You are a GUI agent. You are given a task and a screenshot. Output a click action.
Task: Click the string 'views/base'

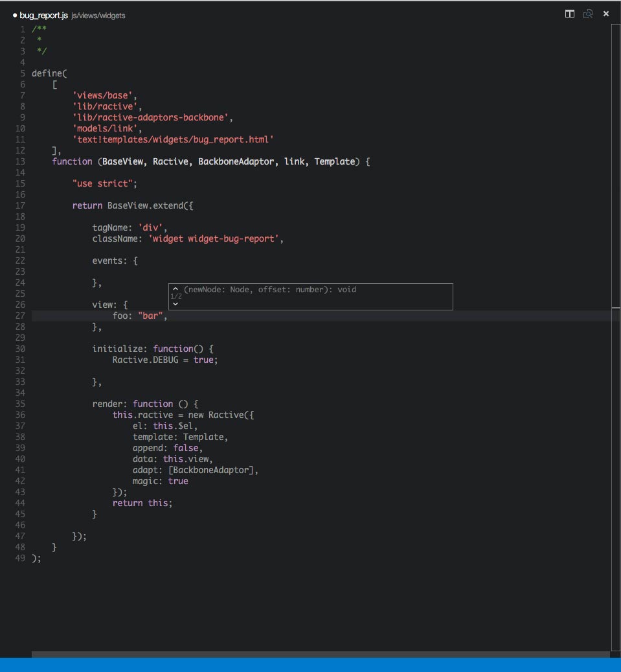click(x=102, y=95)
